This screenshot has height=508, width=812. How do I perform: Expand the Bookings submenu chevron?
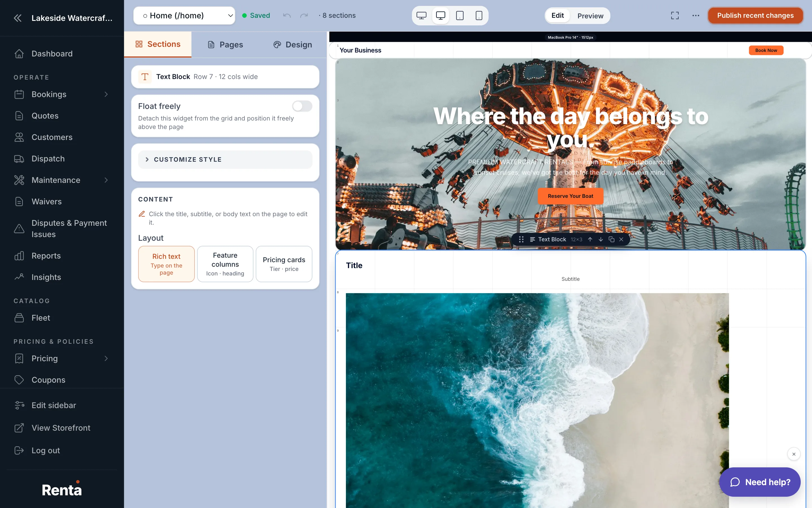(x=106, y=95)
